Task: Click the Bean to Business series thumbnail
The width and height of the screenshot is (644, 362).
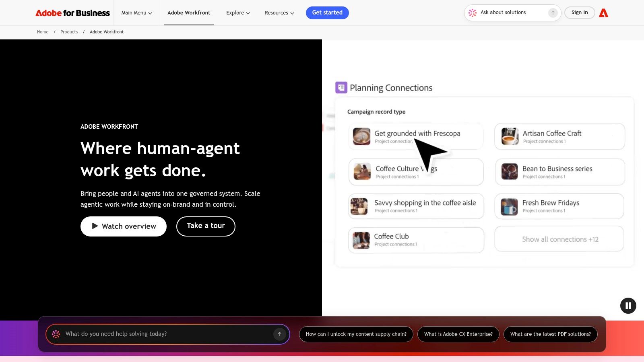Action: 510,172
